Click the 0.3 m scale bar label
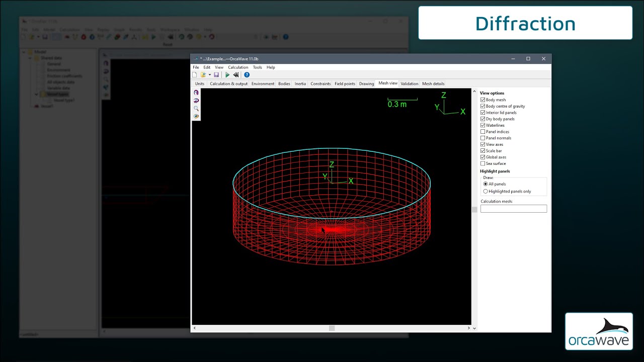644x362 pixels. [397, 104]
